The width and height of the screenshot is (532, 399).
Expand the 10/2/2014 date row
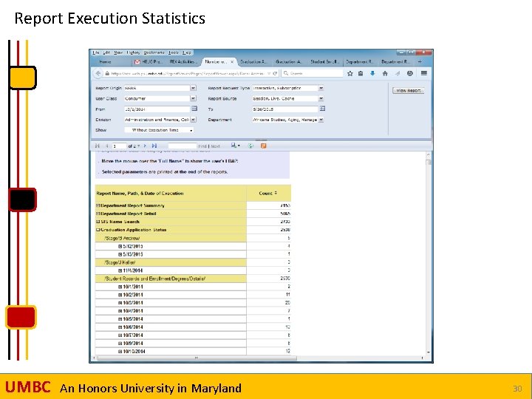pos(120,295)
